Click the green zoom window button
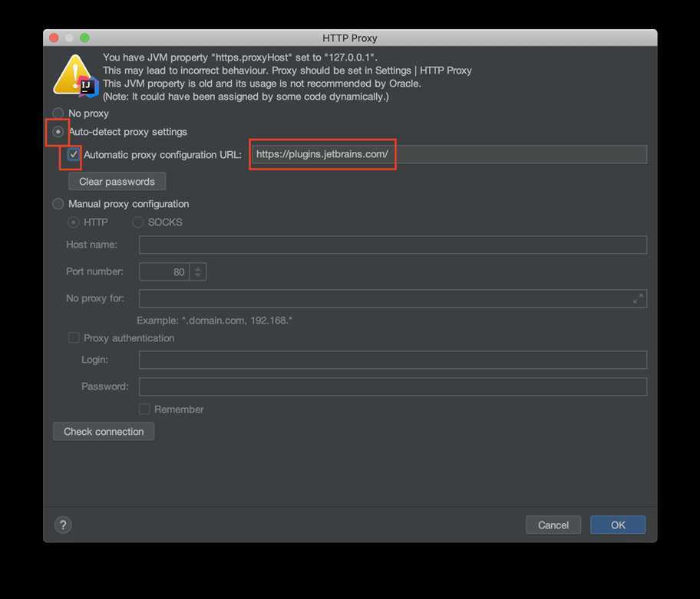The width and height of the screenshot is (700, 599). tap(85, 38)
